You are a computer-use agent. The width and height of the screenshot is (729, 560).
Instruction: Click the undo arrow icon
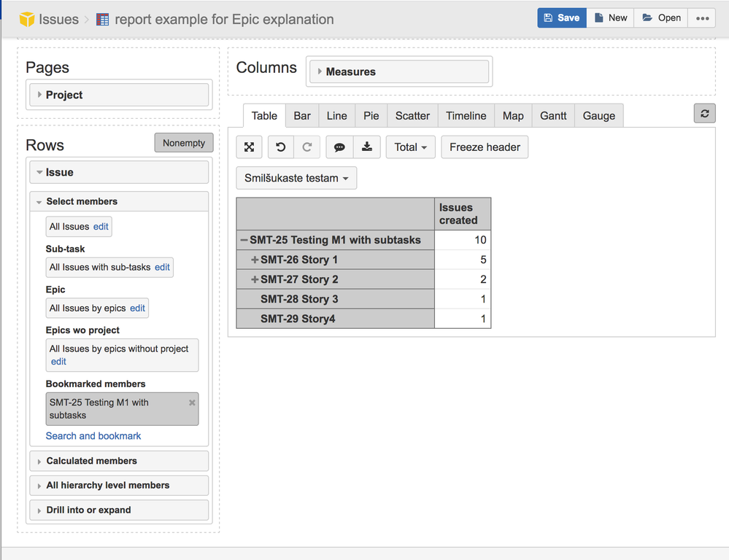click(281, 147)
